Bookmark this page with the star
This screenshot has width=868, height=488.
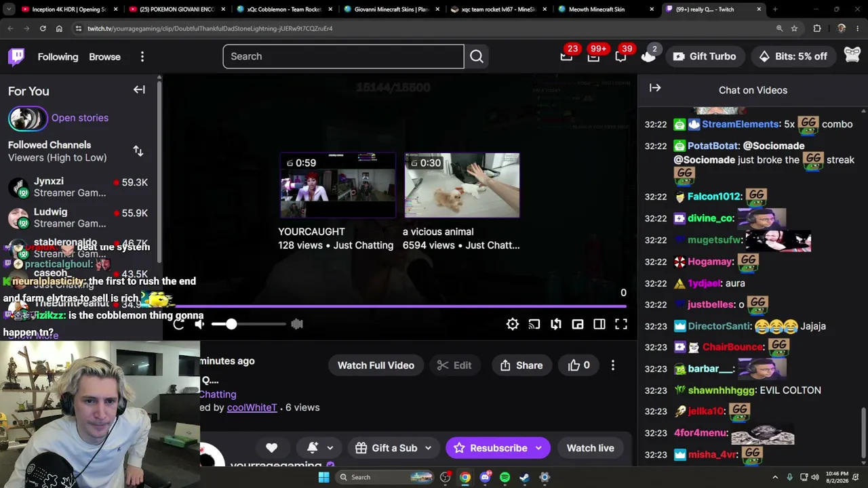pos(794,28)
